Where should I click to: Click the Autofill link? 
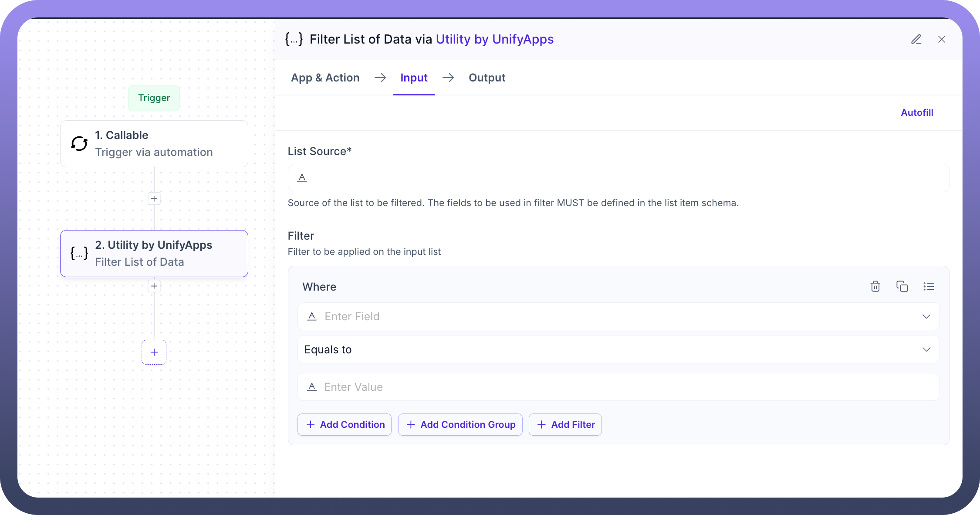(916, 112)
